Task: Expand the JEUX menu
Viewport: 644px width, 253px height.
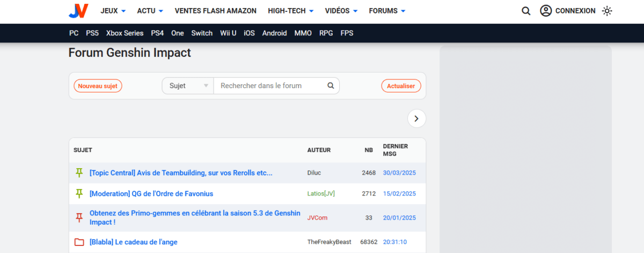Action: pyautogui.click(x=113, y=11)
